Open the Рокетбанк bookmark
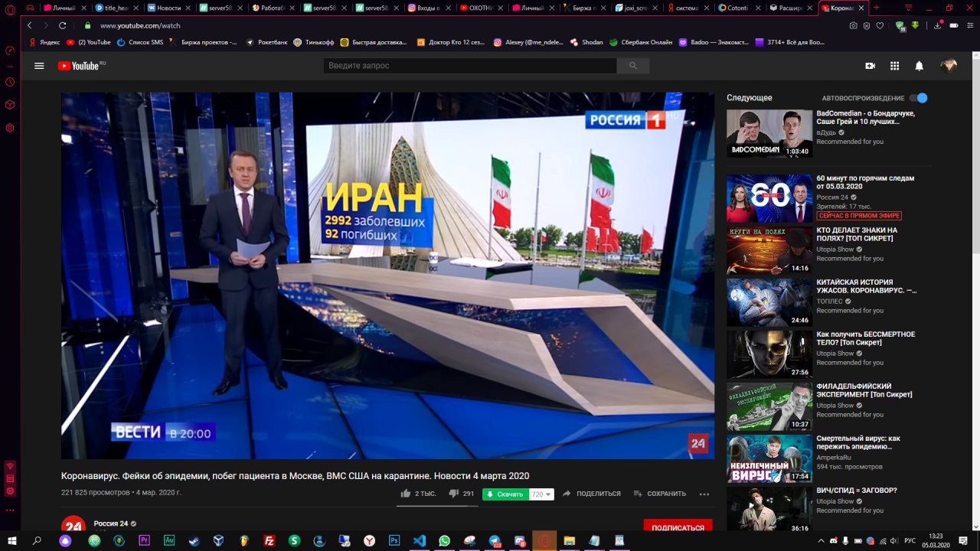This screenshot has width=980, height=551. coord(266,43)
